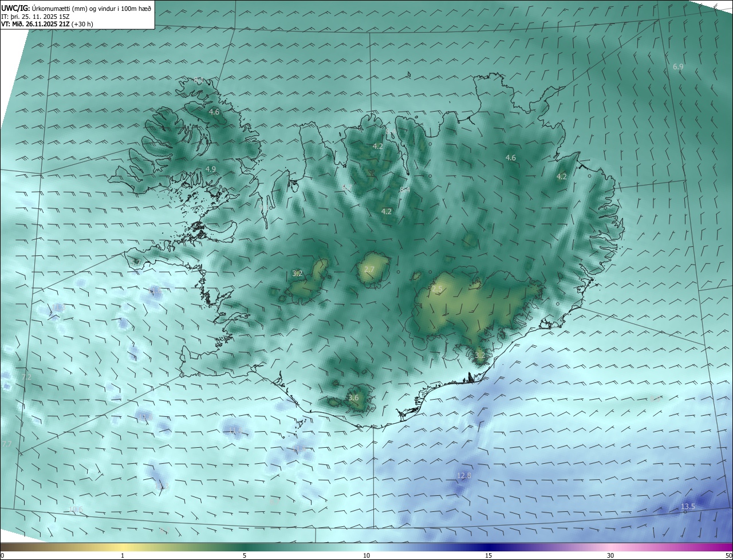Click the 30 tick on the colorbar
The width and height of the screenshot is (733, 560).
(610, 555)
